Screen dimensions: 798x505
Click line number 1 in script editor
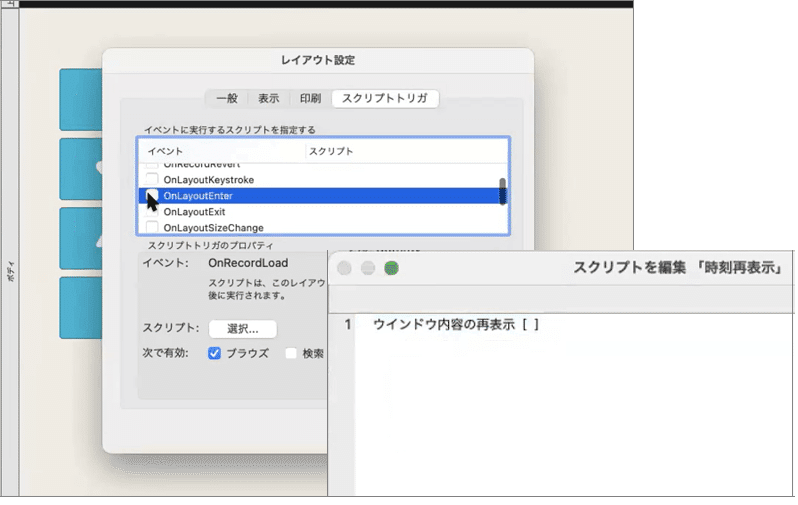(348, 324)
